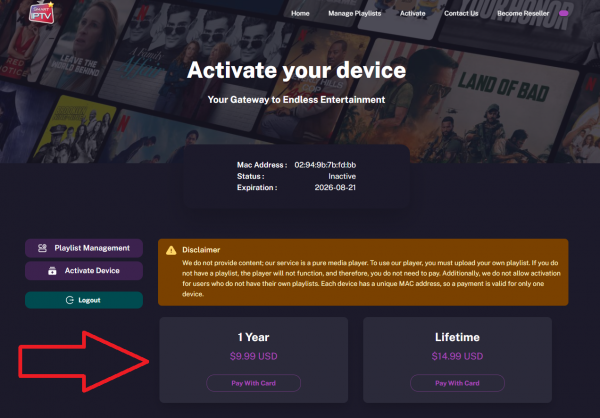Click the Playlist Management people icon
Viewport: 600px width, 418px height.
(x=42, y=248)
